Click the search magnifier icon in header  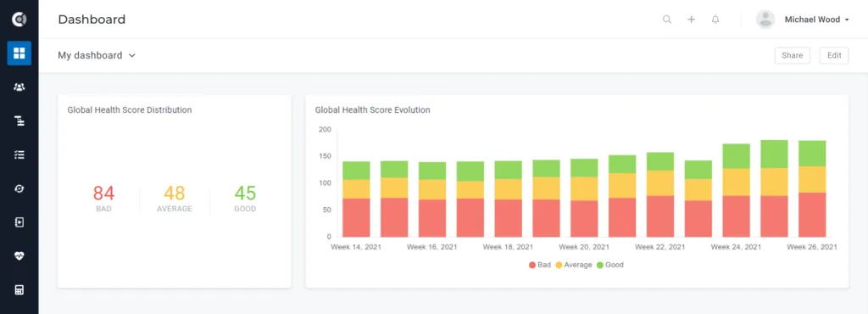[667, 20]
